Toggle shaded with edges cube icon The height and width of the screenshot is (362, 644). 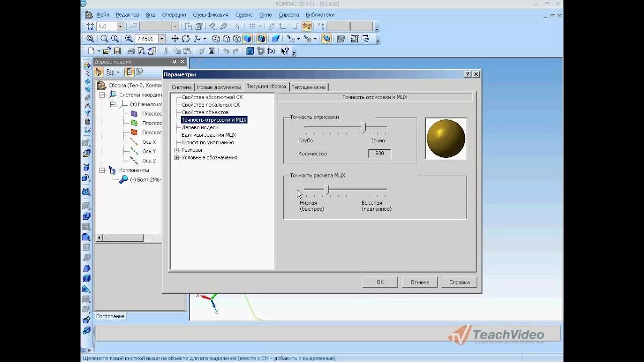[261, 39]
